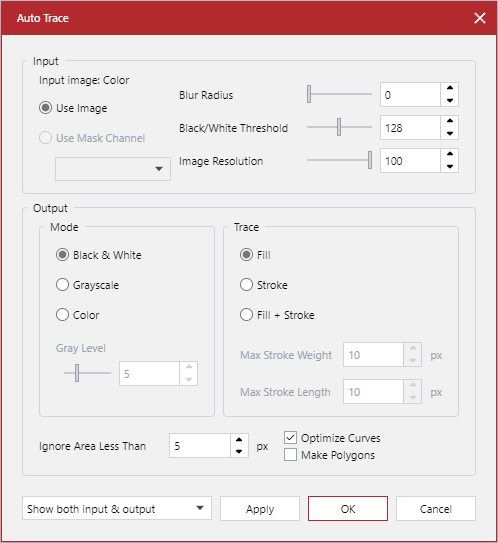This screenshot has height=543, width=498.
Task: Click the 'Input image: Color' label
Action: (x=84, y=80)
